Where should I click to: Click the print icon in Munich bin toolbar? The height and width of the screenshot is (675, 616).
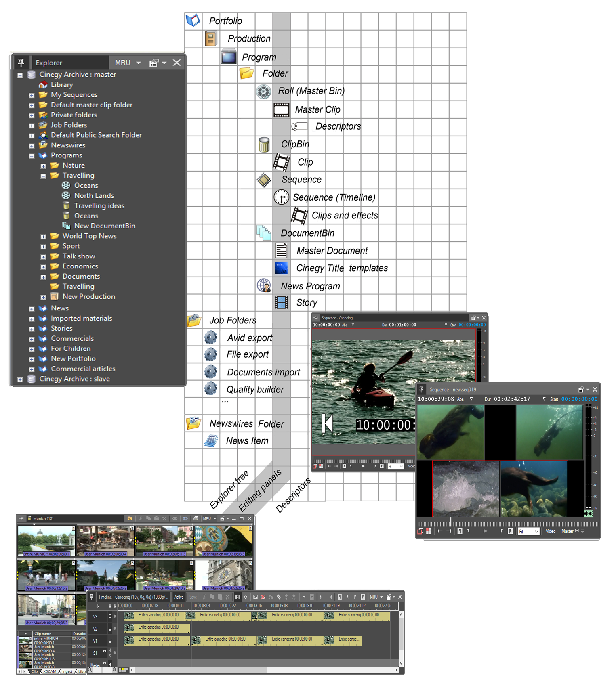pyautogui.click(x=196, y=518)
